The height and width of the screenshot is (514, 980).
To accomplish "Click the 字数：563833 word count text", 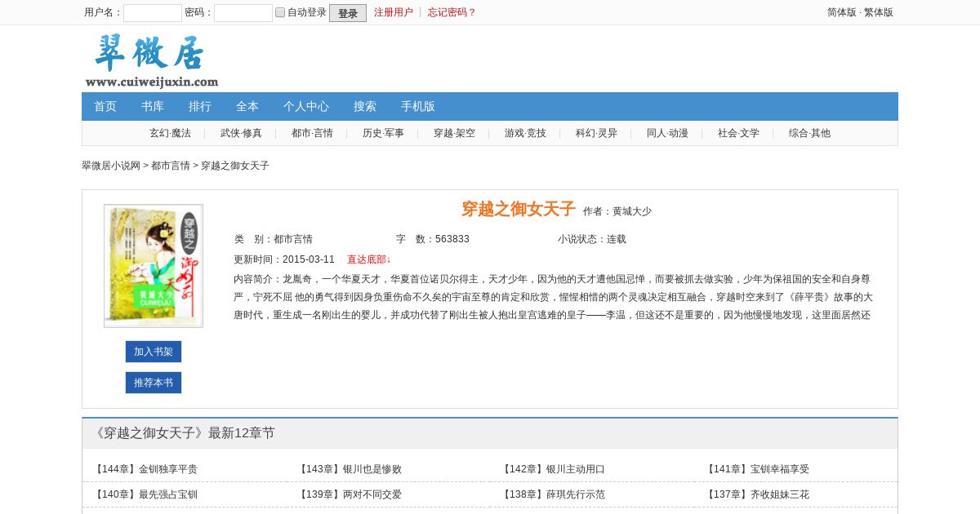I will pos(433,239).
